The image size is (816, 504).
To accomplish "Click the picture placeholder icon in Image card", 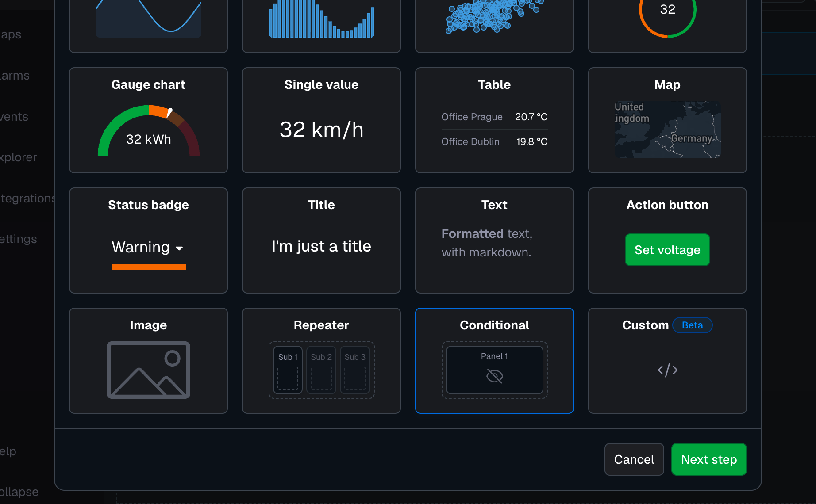I will pos(148,370).
